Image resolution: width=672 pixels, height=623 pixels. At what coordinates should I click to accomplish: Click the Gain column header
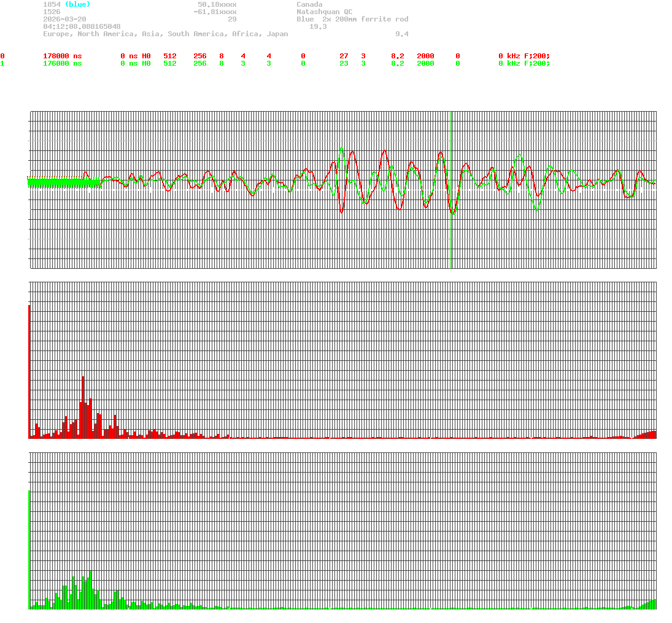tap(399, 48)
